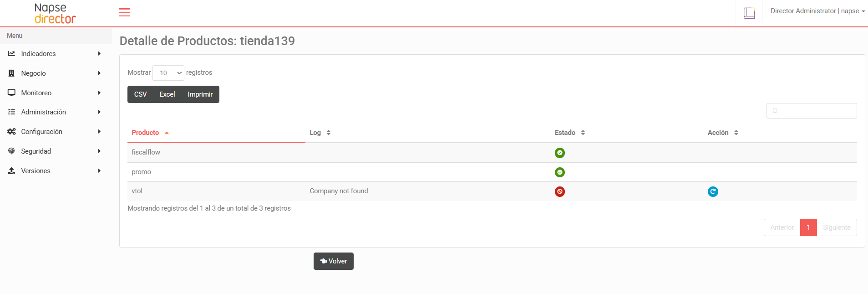
Task: Click the table search input field
Action: click(x=812, y=111)
